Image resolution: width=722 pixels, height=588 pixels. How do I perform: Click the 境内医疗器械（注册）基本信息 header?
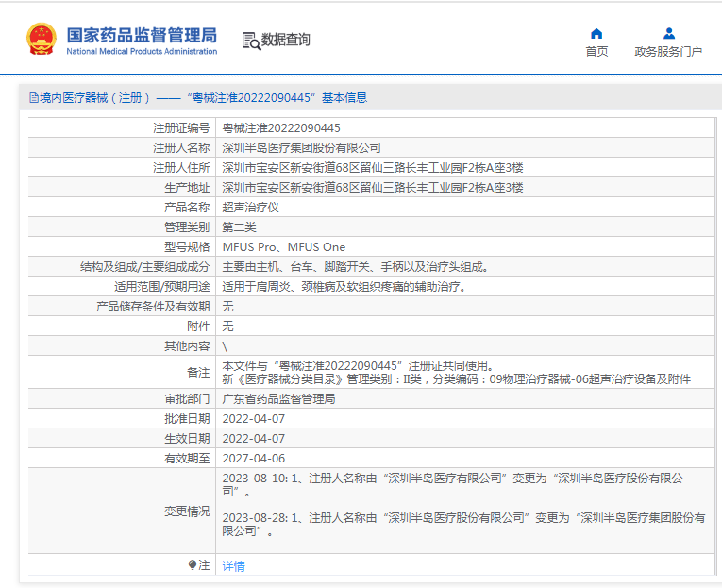198,97
